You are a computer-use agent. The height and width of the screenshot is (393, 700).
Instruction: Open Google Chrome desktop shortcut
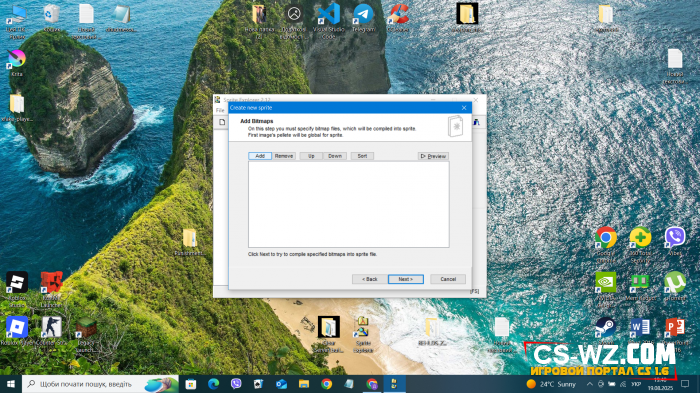click(605, 245)
